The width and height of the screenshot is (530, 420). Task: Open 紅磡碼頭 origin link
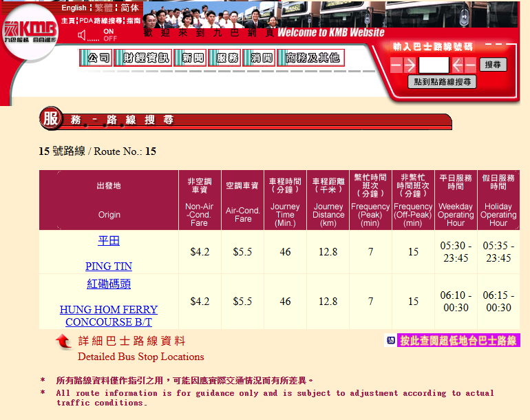click(x=109, y=284)
